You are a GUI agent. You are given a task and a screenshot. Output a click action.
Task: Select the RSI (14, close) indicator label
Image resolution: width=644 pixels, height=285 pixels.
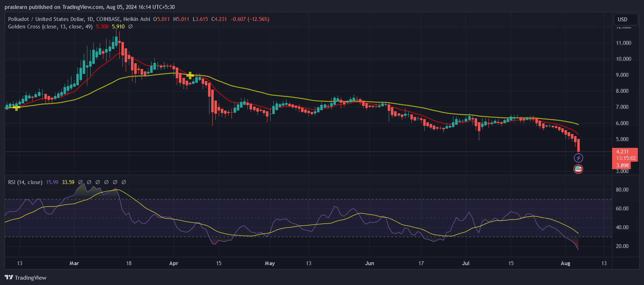tap(25, 182)
